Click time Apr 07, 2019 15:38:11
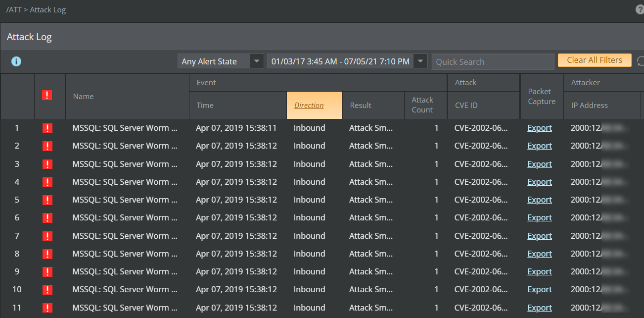 (236, 128)
